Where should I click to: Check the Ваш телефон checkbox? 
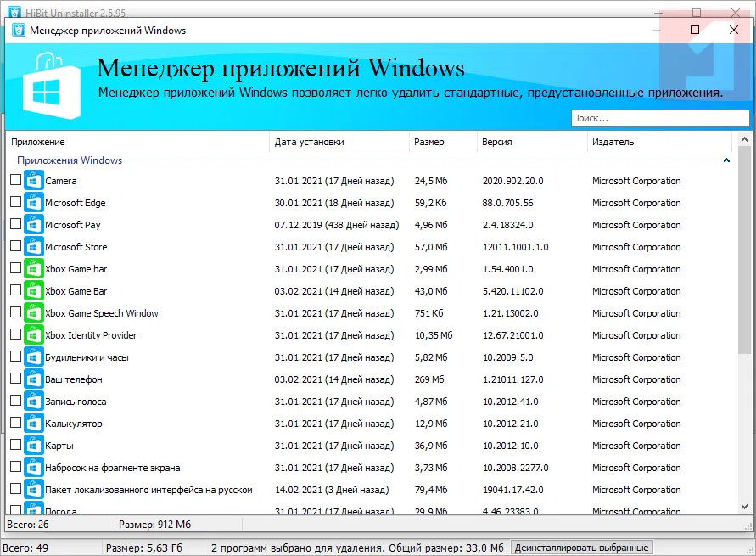pos(15,378)
